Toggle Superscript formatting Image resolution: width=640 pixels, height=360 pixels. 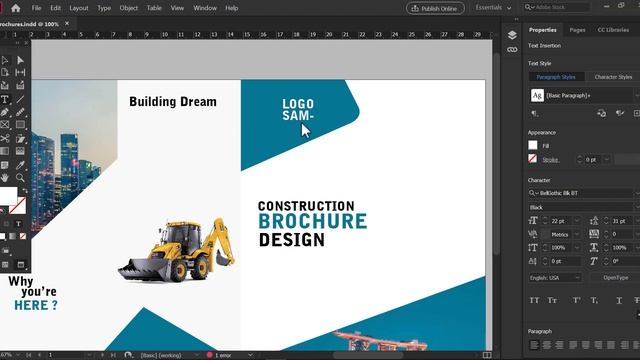coord(576,300)
